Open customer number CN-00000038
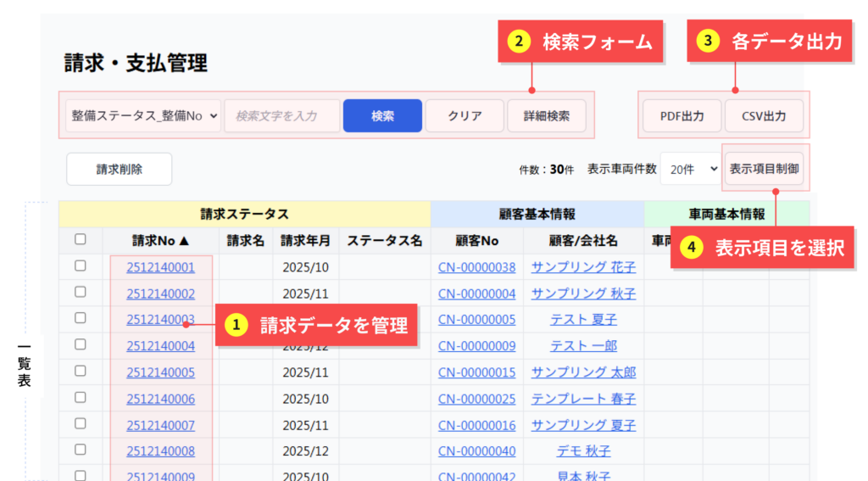This screenshot has height=481, width=868. (x=476, y=267)
